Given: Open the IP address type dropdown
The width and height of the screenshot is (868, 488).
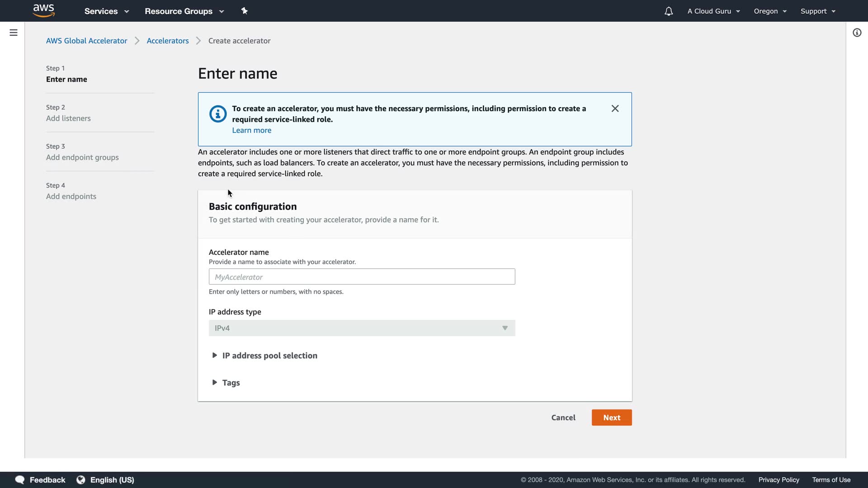Looking at the screenshot, I should click(362, 328).
